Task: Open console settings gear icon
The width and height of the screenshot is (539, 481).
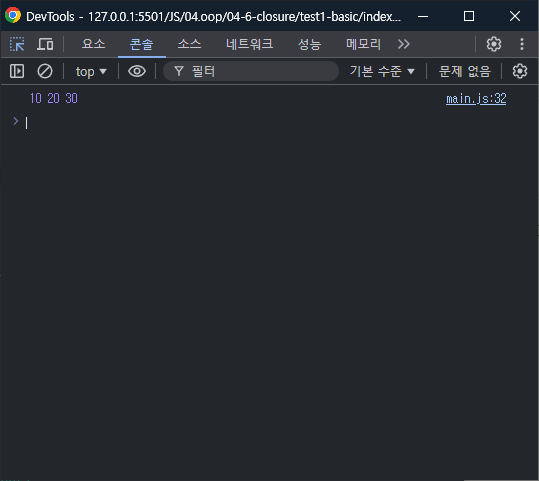Action: coord(520,72)
